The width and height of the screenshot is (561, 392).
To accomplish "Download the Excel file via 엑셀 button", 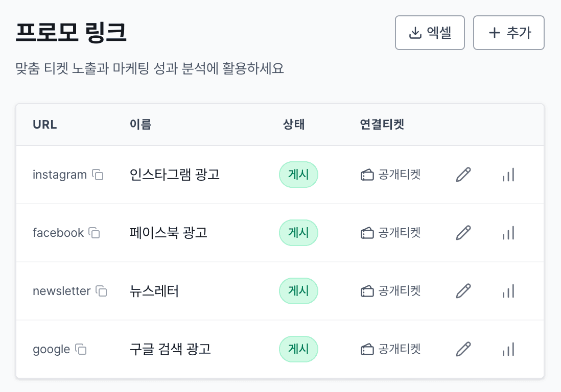I will tap(430, 32).
